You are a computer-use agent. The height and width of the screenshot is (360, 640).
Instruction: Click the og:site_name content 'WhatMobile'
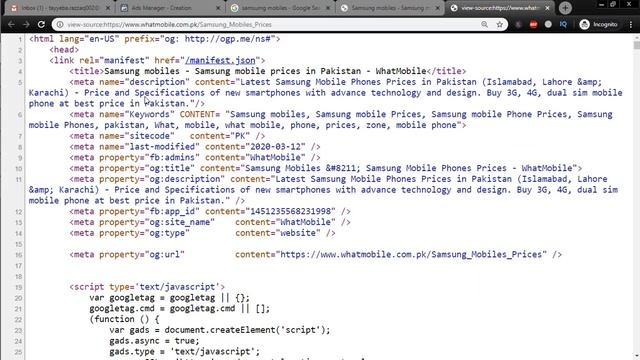click(305, 222)
